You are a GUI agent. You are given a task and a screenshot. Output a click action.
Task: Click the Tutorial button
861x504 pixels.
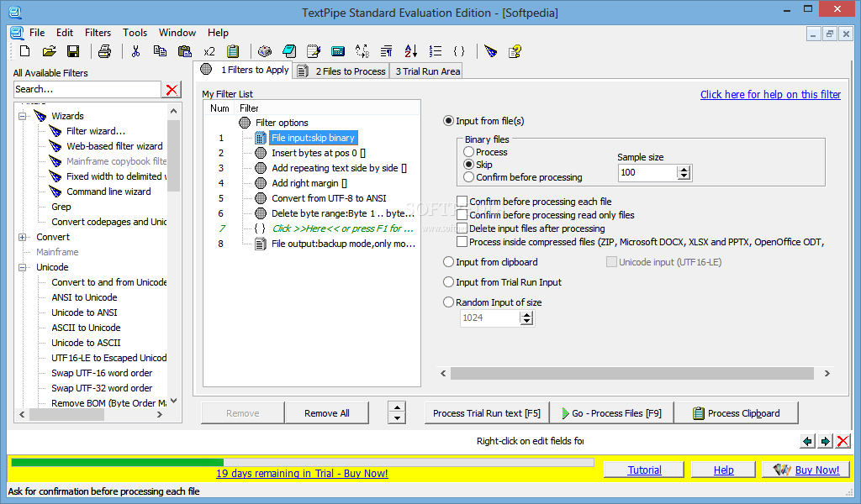644,470
